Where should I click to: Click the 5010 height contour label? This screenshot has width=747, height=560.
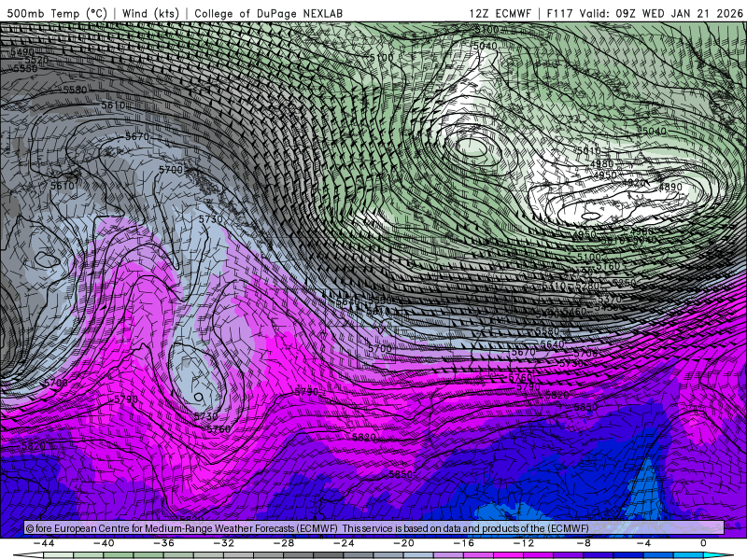pos(589,150)
